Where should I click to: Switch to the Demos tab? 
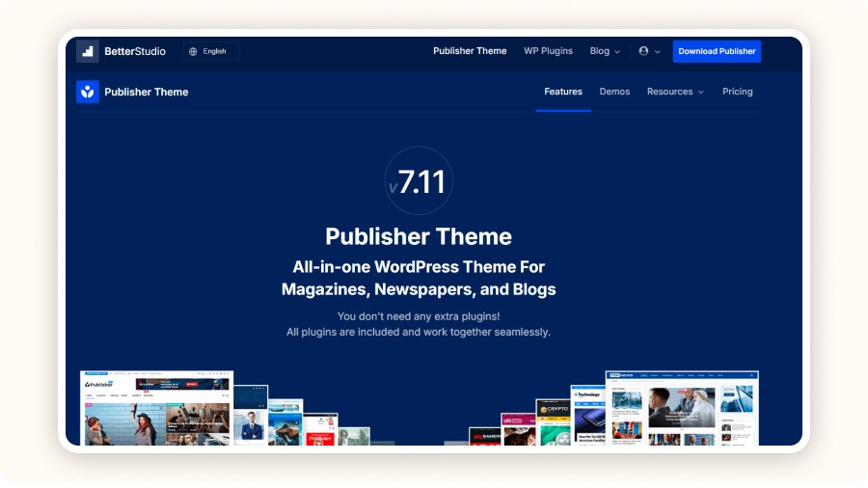pyautogui.click(x=614, y=92)
